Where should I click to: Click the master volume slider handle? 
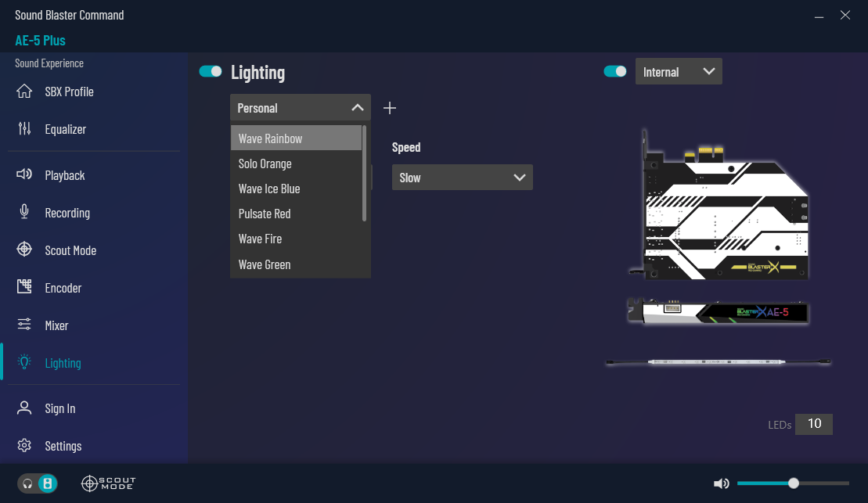coord(794,483)
